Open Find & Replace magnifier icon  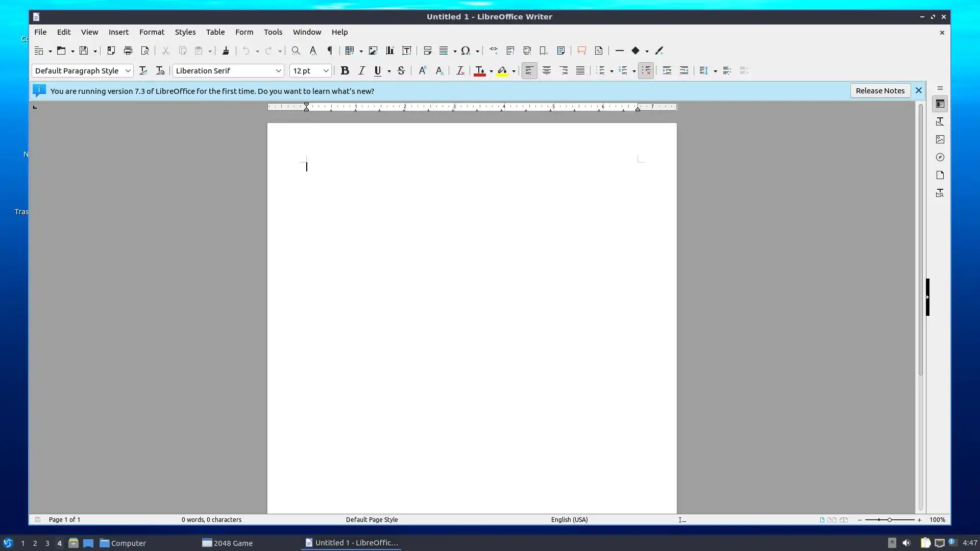tap(296, 51)
